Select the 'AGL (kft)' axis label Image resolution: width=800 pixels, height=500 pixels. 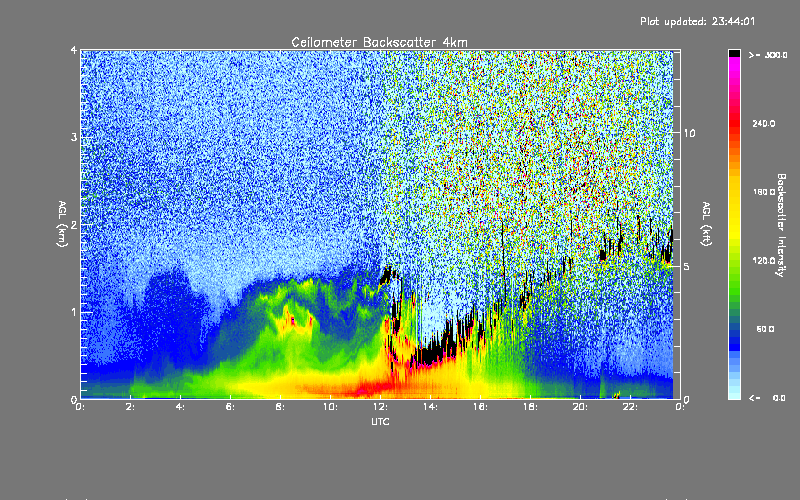click(x=706, y=223)
